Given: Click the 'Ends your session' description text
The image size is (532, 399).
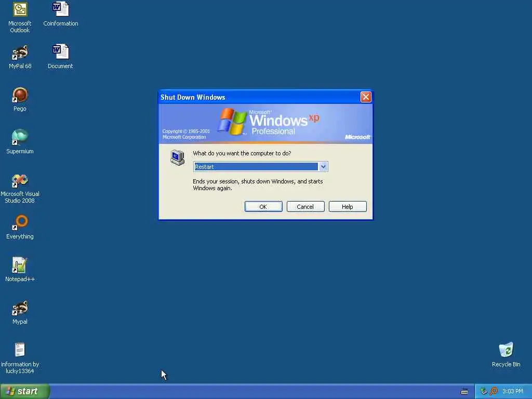Looking at the screenshot, I should point(258,184).
